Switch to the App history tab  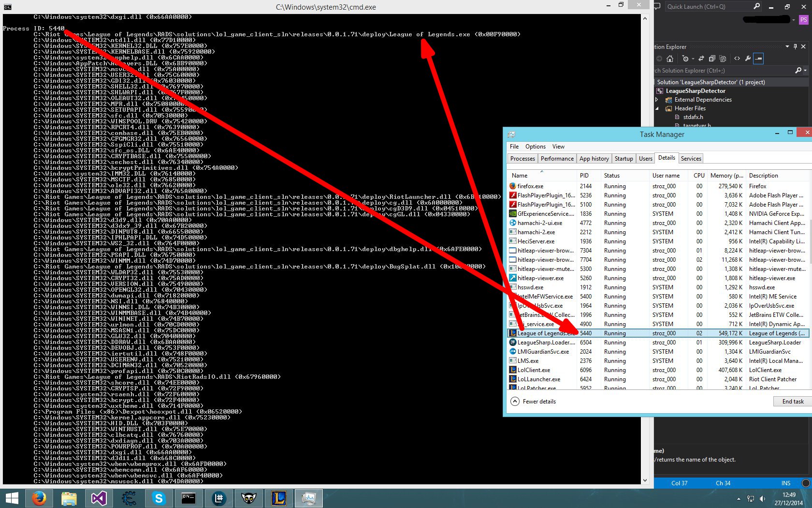click(594, 159)
